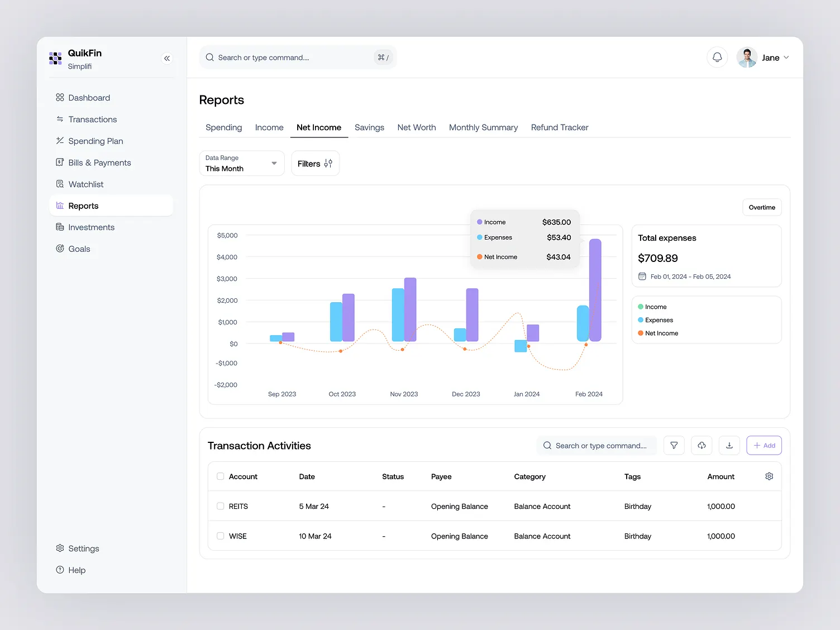Switch to the Monthly Summary tab
This screenshot has width=840, height=630.
tap(483, 127)
